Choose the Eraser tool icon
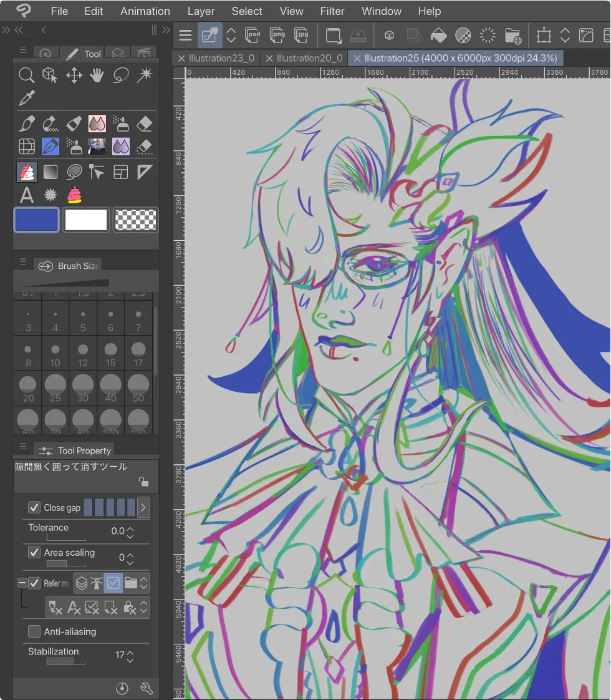611x700 pixels. (x=144, y=124)
